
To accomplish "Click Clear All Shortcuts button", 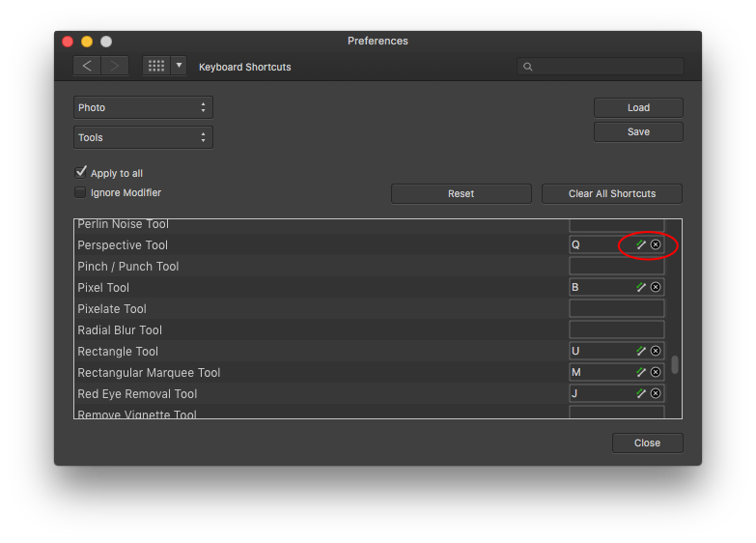I will [x=612, y=193].
